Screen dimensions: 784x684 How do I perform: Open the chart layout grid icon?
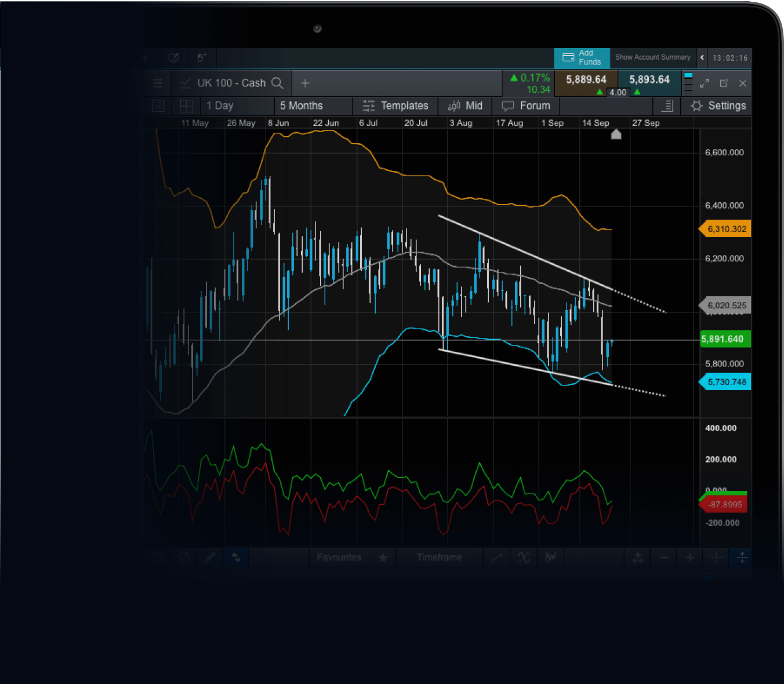click(186, 106)
